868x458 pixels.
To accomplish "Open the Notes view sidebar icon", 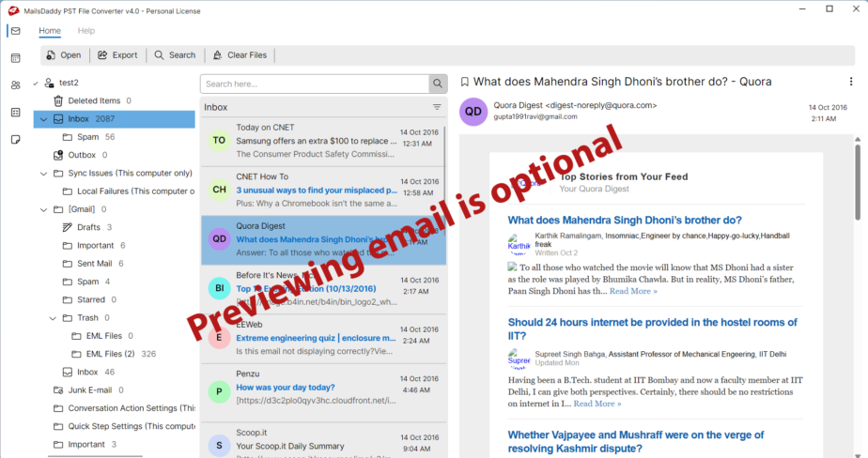I will pyautogui.click(x=15, y=140).
